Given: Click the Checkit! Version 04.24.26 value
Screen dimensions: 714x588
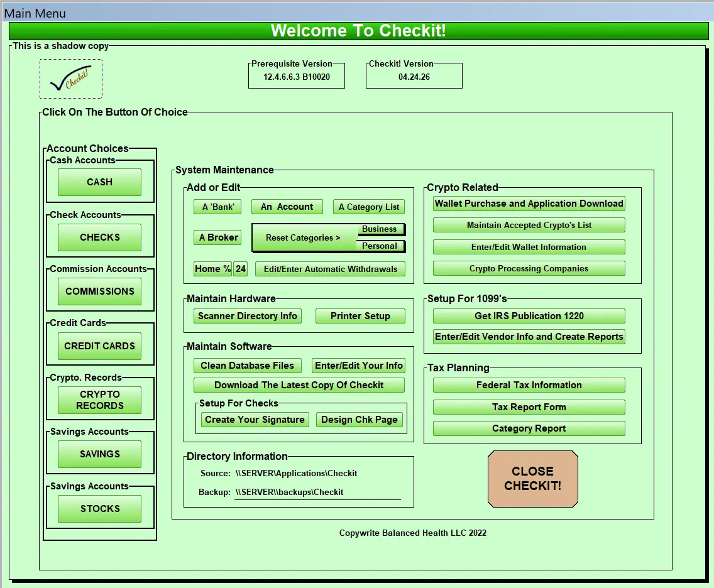Looking at the screenshot, I should click(414, 77).
